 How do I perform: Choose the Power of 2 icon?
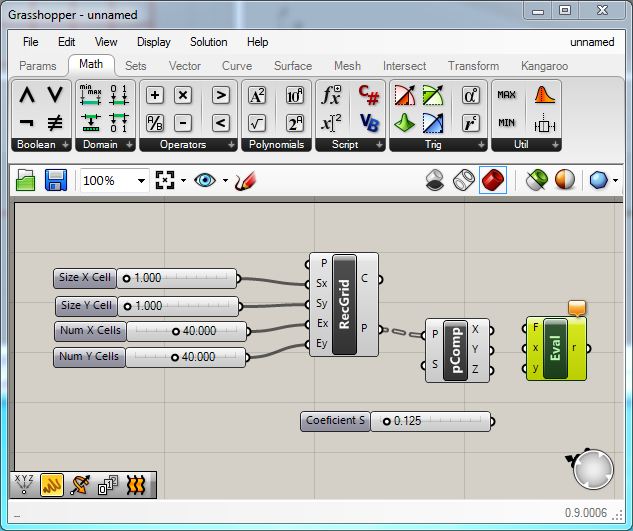click(295, 123)
